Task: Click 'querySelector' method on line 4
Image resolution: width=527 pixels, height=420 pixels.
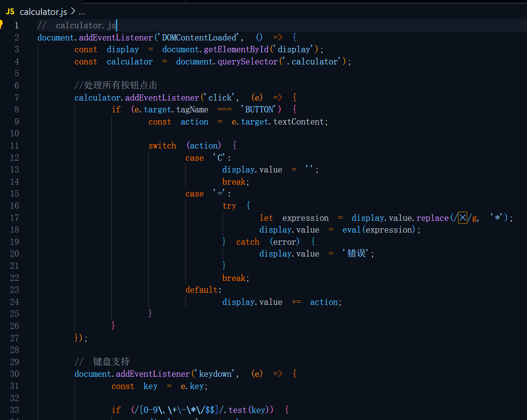Action: (248, 62)
